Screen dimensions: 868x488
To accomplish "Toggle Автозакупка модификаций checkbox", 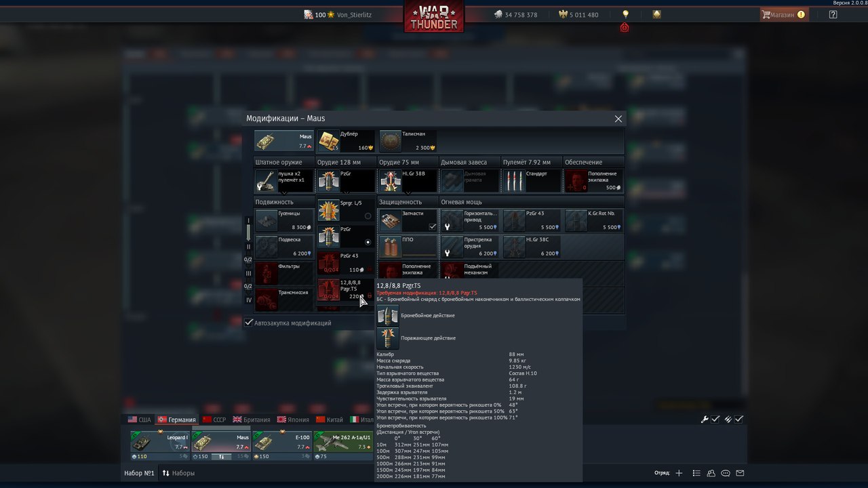I will click(x=249, y=323).
